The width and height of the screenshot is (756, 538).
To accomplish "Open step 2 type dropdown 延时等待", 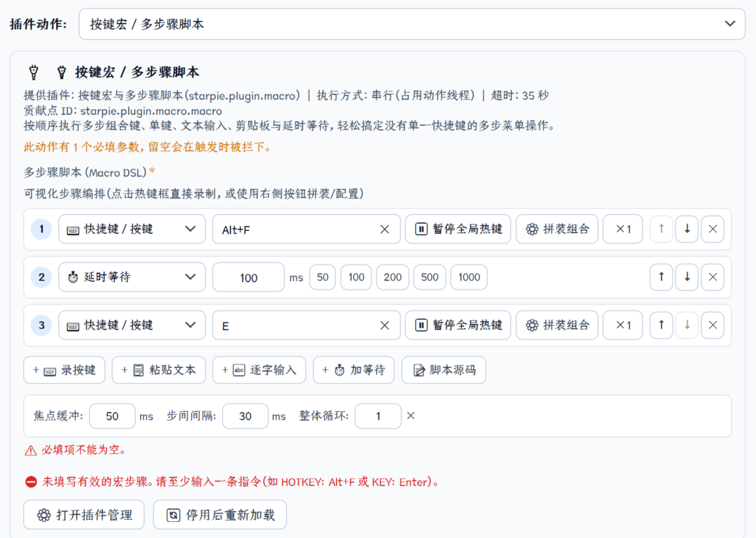I will tap(132, 277).
